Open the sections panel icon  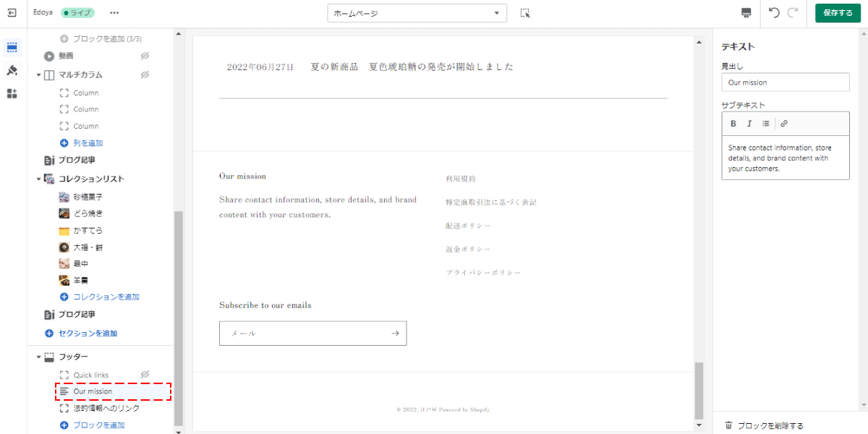point(12,48)
